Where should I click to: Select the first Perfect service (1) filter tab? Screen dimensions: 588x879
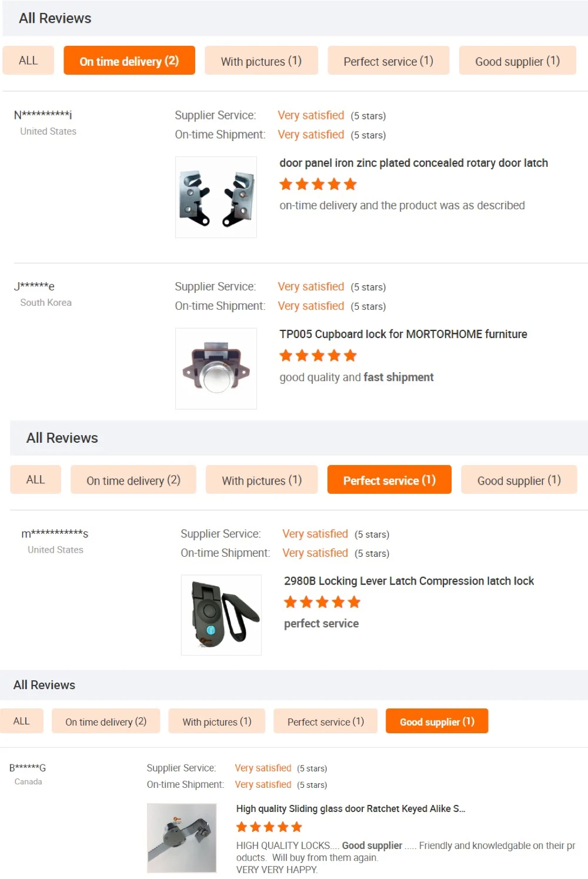(x=388, y=61)
